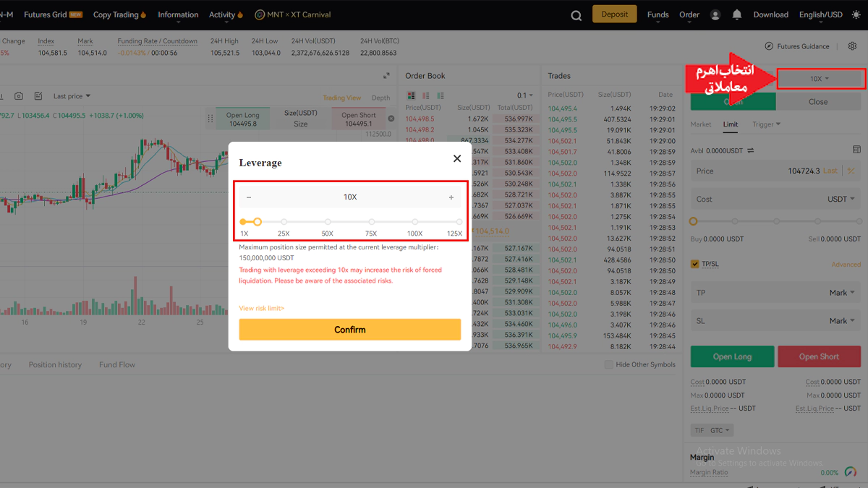Click the Price input field
868x488 pixels.
point(777,171)
